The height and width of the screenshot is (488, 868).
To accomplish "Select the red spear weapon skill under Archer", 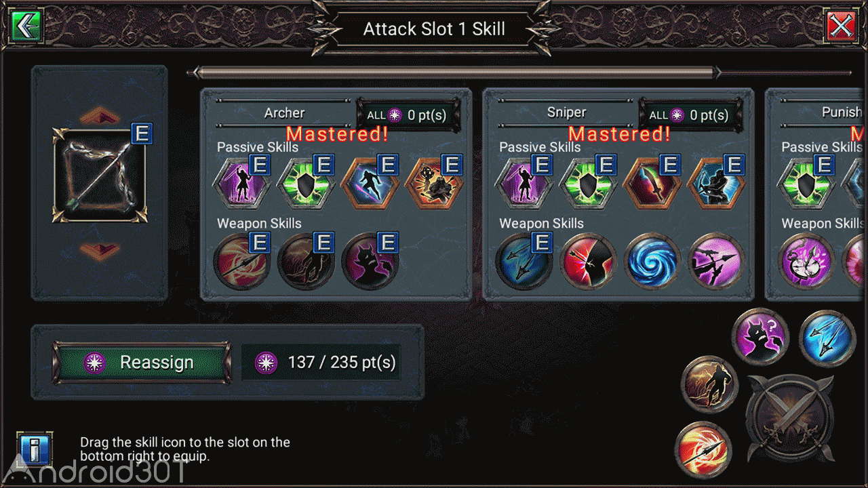I will [241, 262].
